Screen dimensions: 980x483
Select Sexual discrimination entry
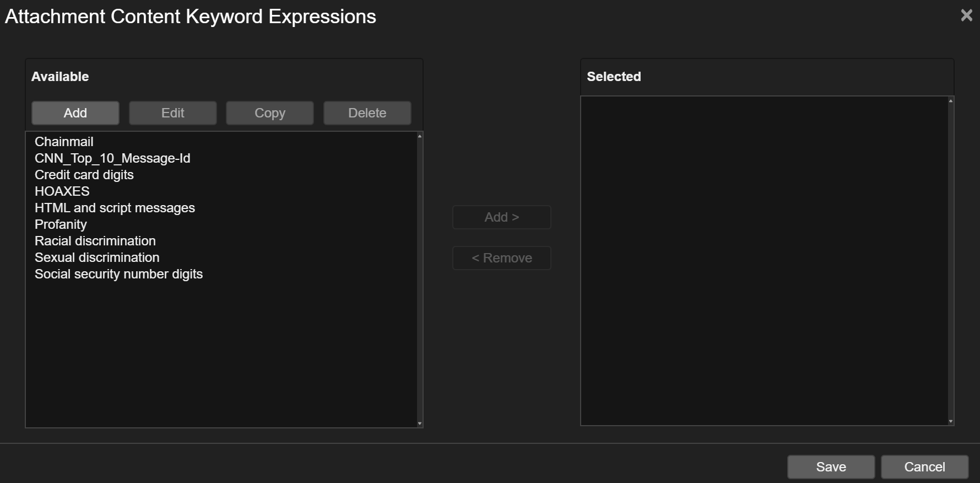point(97,257)
